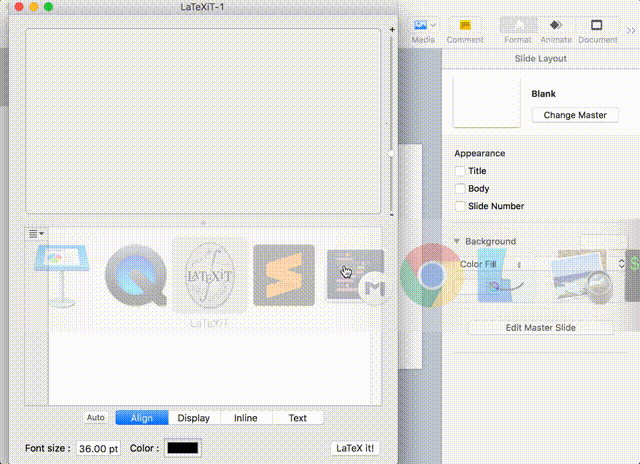Switch to Text mode
Screen dimensions: 640x464
pos(298,418)
